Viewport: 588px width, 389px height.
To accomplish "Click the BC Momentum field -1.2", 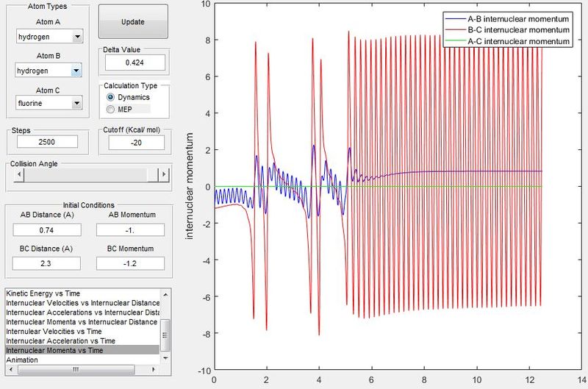I will [x=130, y=263].
